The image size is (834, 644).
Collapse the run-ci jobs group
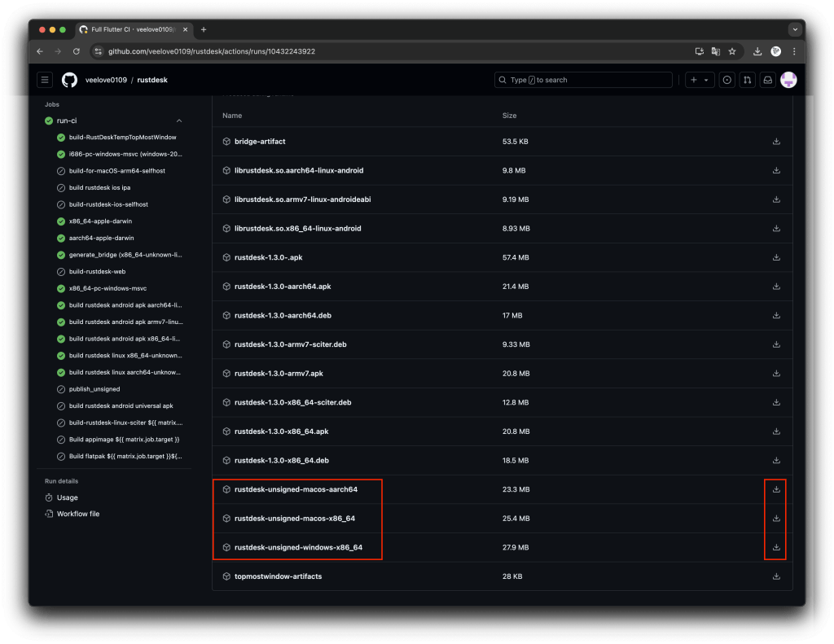coord(179,120)
